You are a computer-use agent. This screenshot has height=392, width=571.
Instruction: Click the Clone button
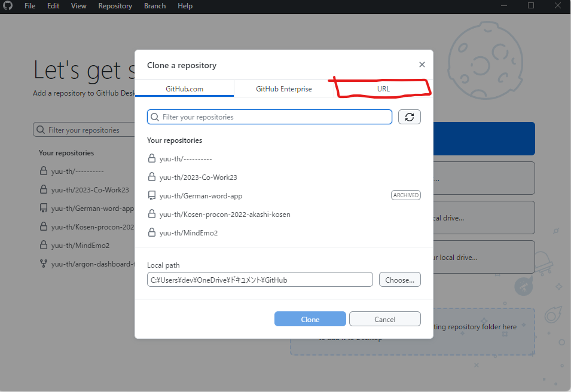point(310,319)
